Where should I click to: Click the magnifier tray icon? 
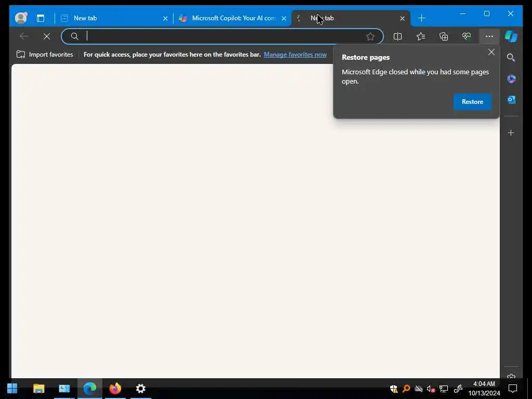point(406,389)
